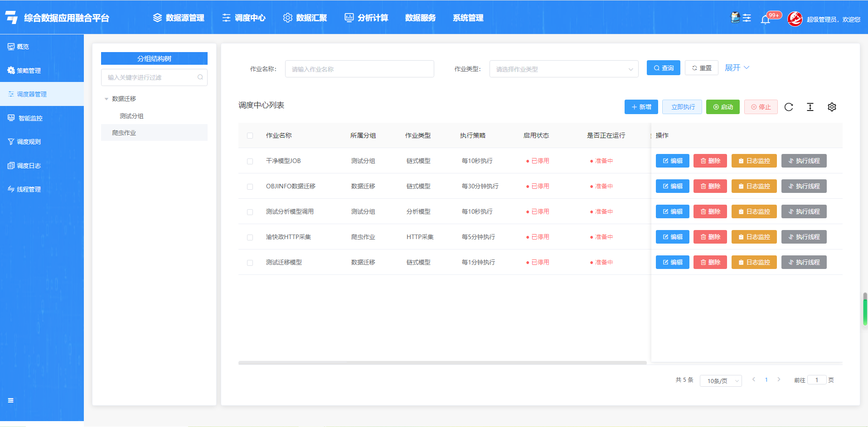Open 智能监控 in sidebar
This screenshot has height=427, width=868.
click(42, 118)
